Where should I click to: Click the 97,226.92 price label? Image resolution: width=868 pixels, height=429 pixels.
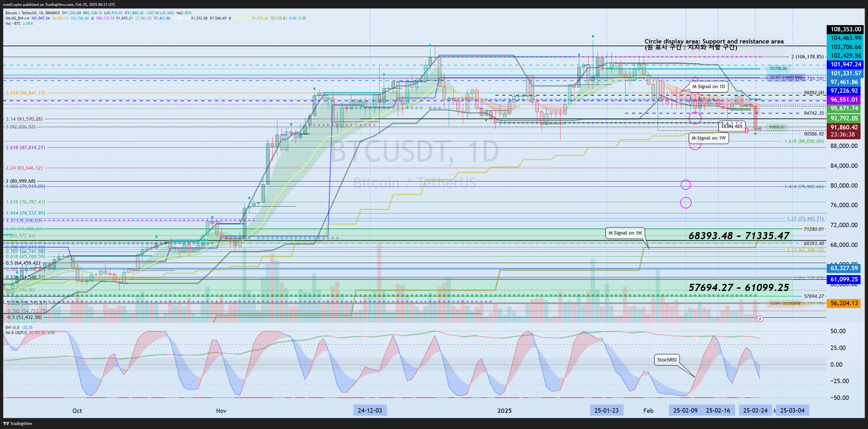click(844, 91)
